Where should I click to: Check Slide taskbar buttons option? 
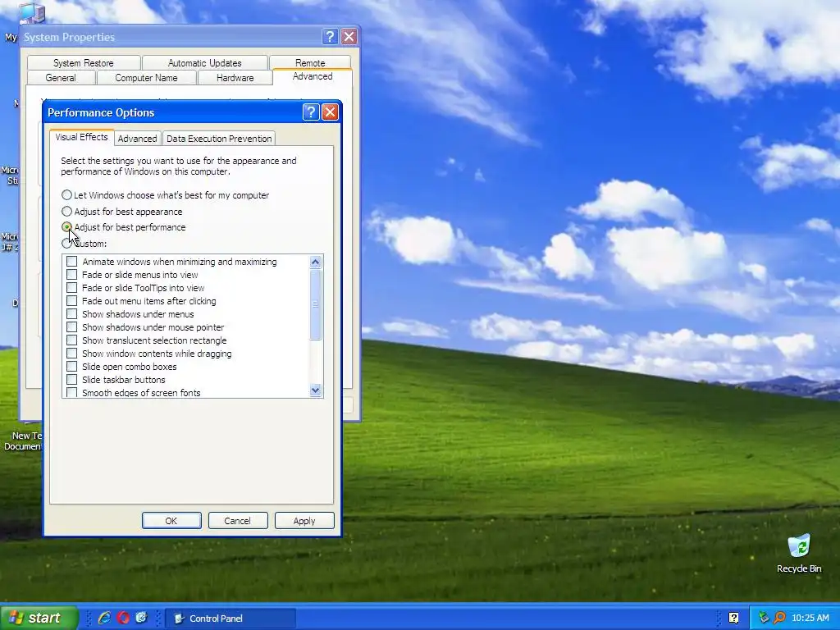click(x=72, y=380)
